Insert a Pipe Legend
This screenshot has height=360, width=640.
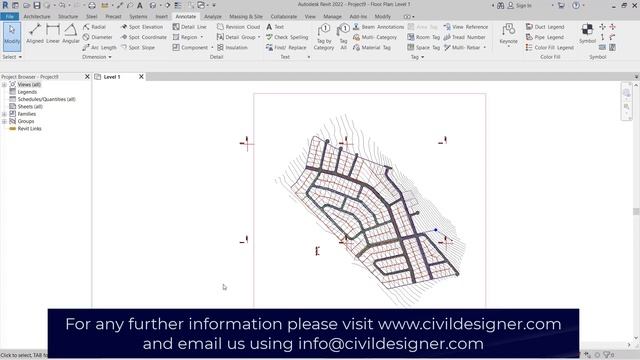(545, 37)
